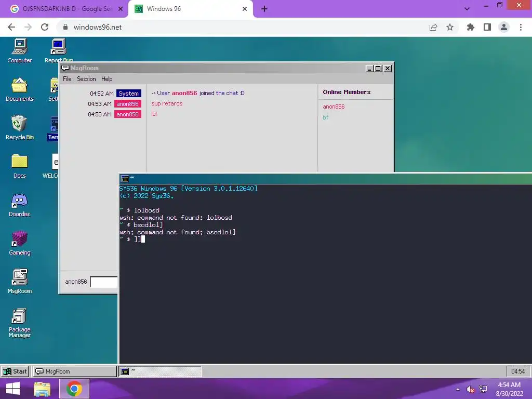
Task: Select bf in Online Members list
Action: 325,117
